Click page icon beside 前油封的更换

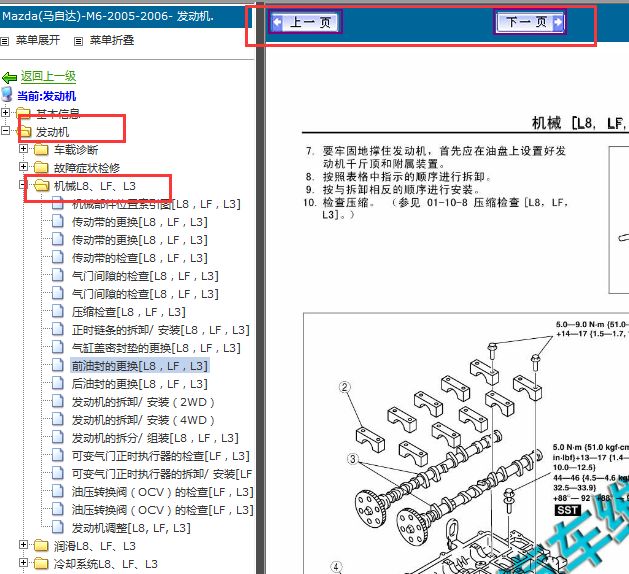(58, 365)
